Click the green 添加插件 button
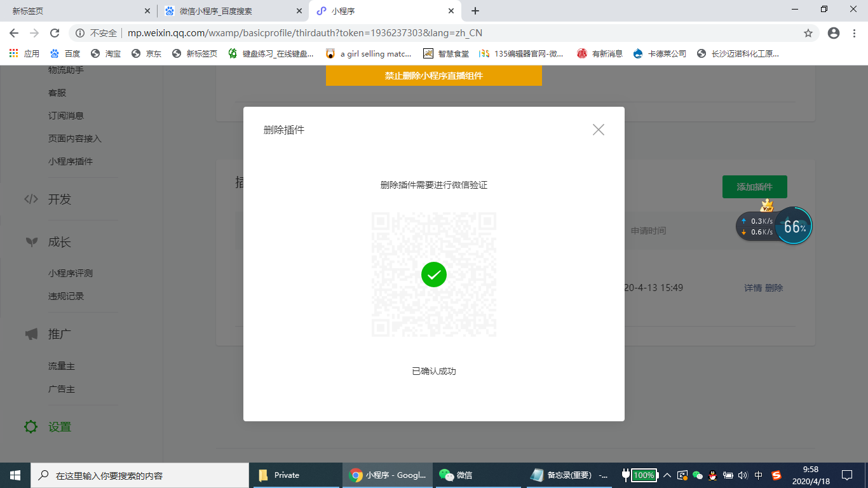 tap(755, 187)
